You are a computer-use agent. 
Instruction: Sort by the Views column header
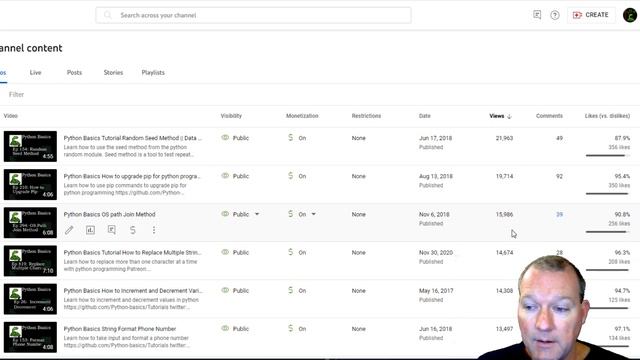(497, 116)
